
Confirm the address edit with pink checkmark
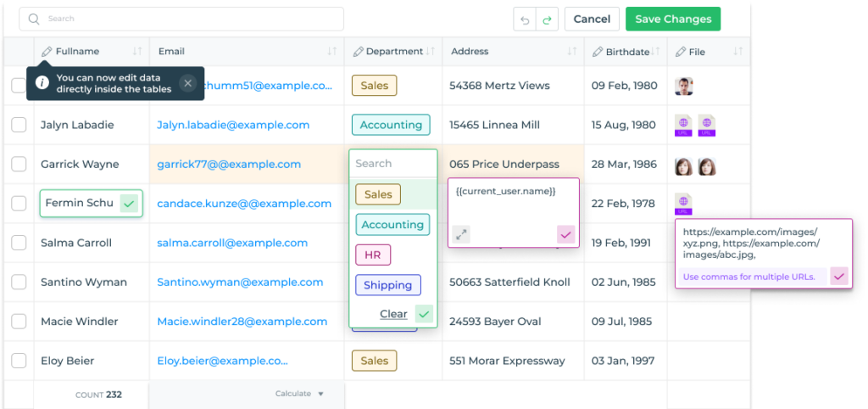[x=566, y=234]
